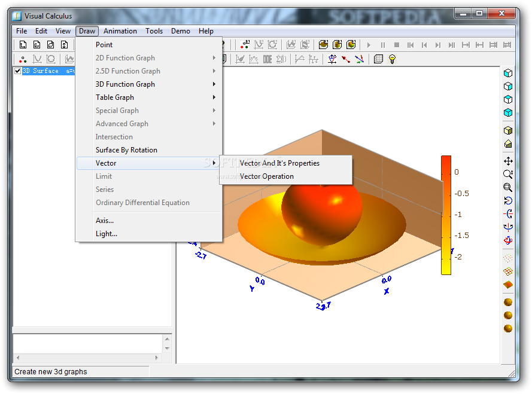Click the yellow house-shaped box icon

(x=508, y=144)
